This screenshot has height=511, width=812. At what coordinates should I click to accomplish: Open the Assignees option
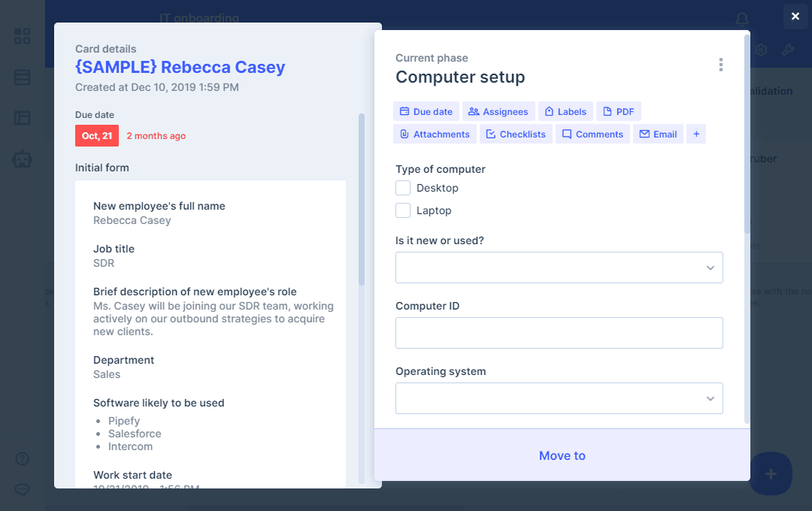[x=498, y=111]
